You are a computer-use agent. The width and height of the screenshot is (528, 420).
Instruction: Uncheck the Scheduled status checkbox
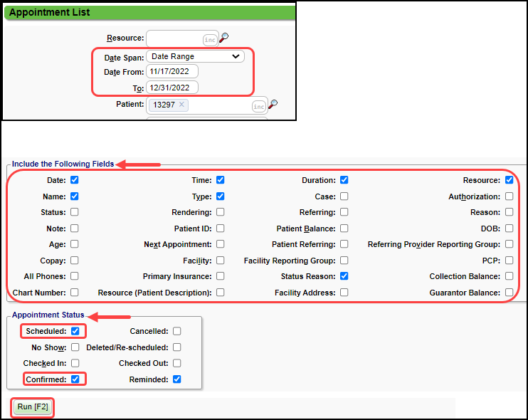(75, 331)
